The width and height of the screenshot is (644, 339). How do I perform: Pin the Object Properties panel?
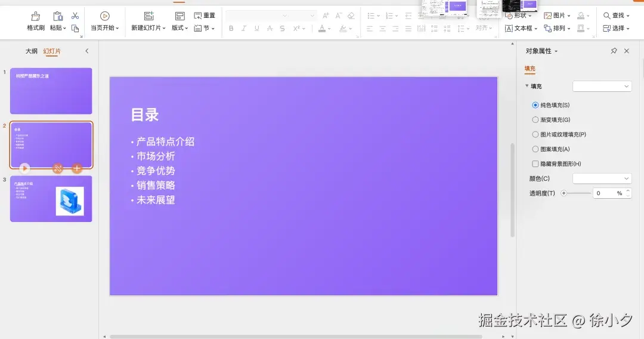click(614, 51)
